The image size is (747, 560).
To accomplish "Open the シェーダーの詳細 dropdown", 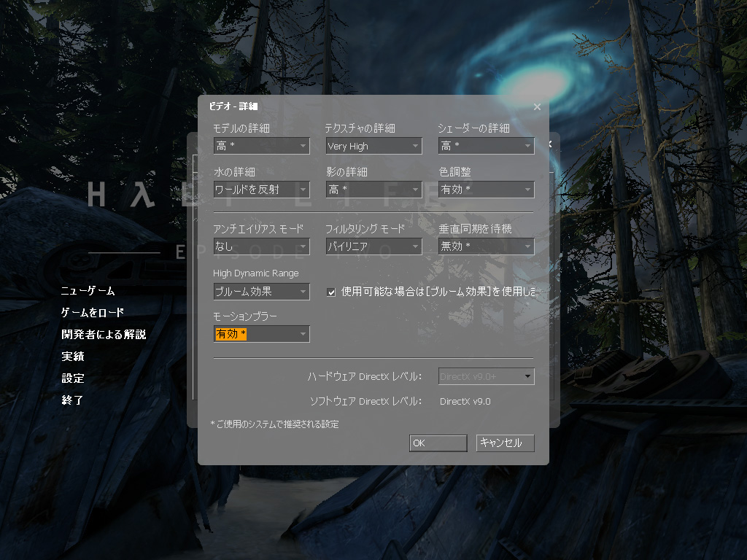I will 487,146.
